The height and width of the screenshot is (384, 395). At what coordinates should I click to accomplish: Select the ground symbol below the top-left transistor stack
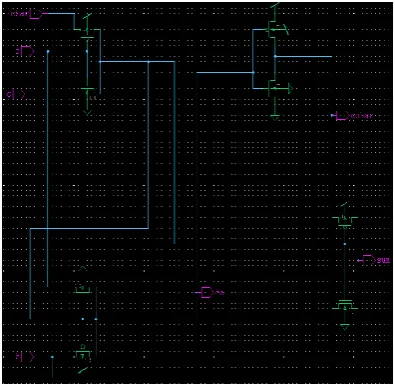(x=87, y=113)
